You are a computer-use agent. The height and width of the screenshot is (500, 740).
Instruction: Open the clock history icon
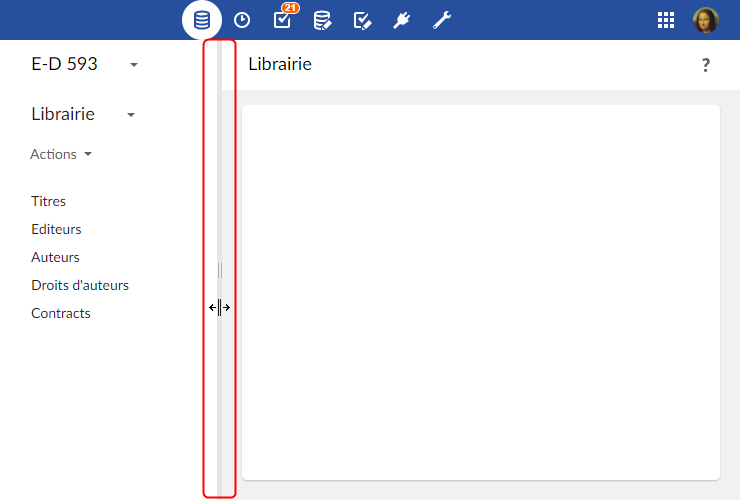(x=242, y=20)
